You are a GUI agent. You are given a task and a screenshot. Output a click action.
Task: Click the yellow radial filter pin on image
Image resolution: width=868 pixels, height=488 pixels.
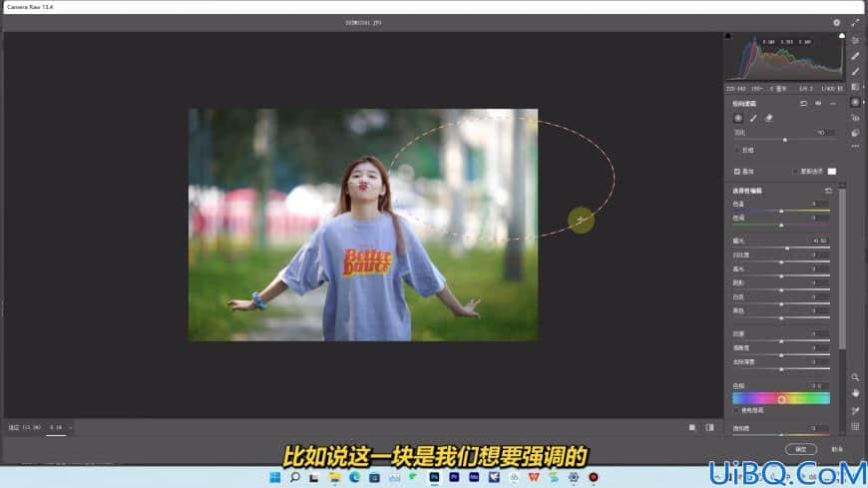click(x=581, y=221)
